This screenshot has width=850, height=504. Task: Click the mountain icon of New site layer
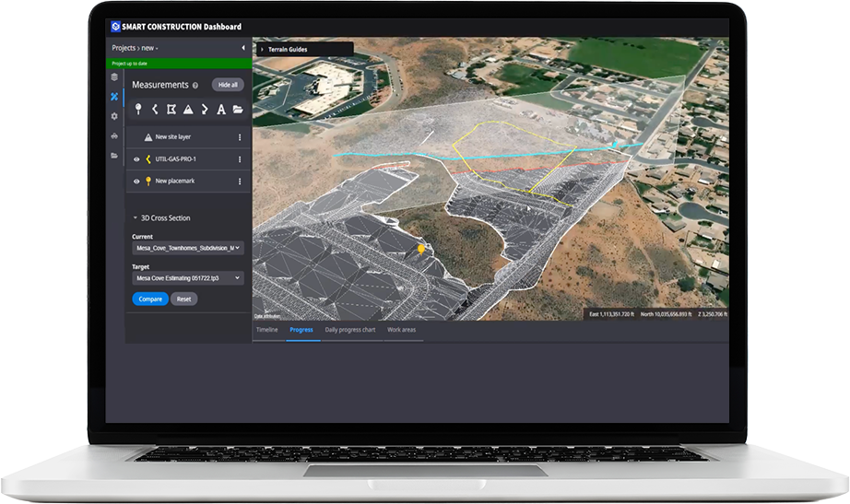point(148,137)
